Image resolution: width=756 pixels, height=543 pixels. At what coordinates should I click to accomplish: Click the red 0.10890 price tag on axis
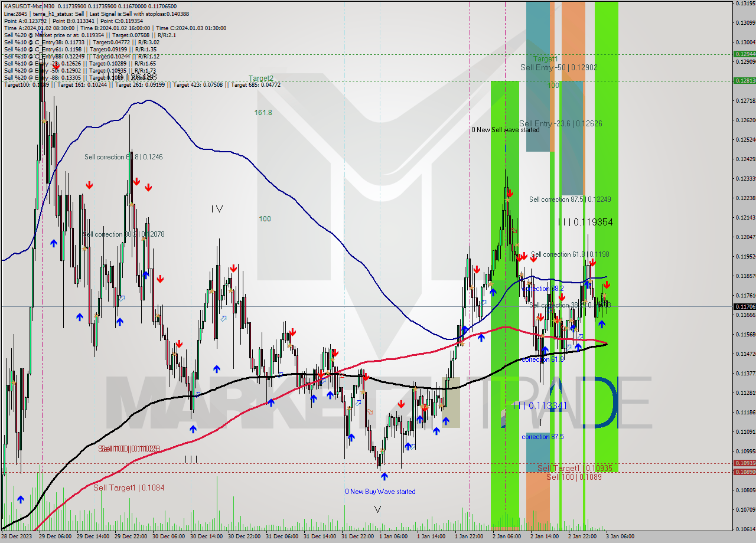[744, 472]
